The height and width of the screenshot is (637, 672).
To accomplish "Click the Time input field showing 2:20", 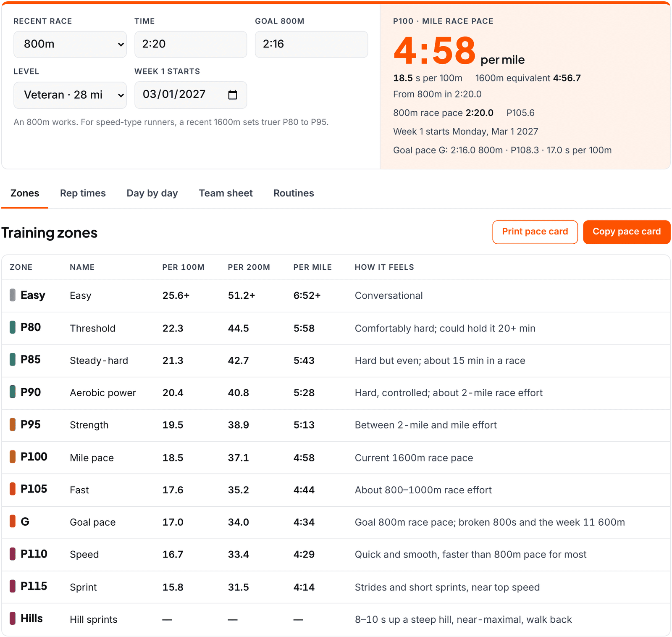I will tap(191, 44).
